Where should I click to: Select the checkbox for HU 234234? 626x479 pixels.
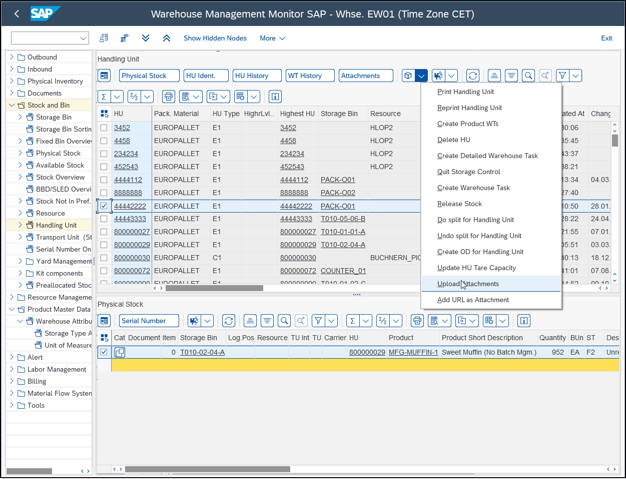pos(104,154)
